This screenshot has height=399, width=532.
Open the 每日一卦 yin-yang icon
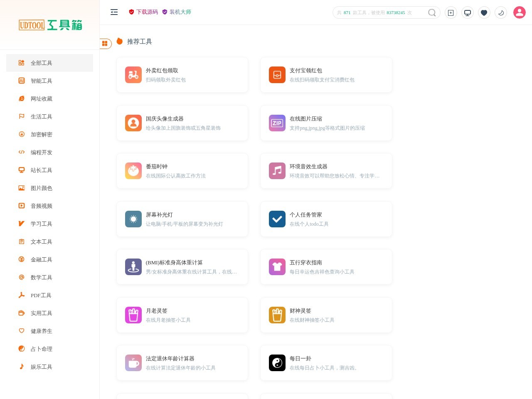click(277, 363)
